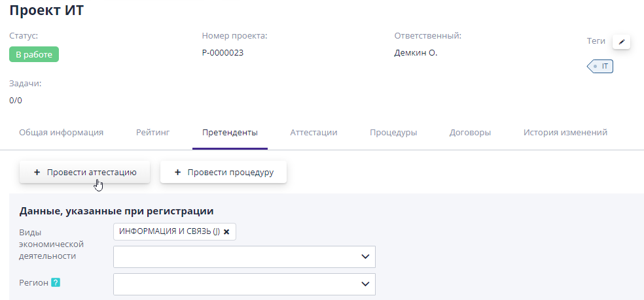Click the pencil edit tags icon
This screenshot has width=644, height=300.
pyautogui.click(x=621, y=42)
